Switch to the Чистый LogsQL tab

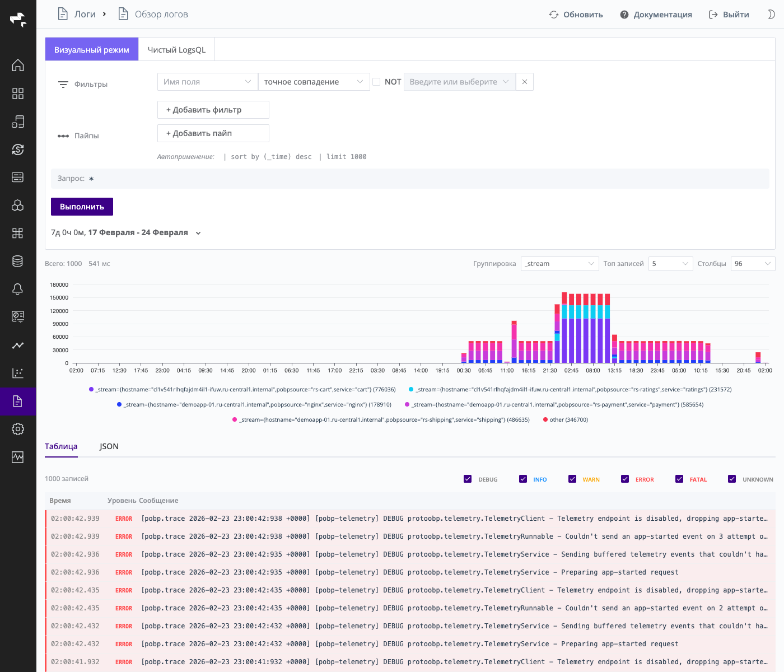coord(176,49)
